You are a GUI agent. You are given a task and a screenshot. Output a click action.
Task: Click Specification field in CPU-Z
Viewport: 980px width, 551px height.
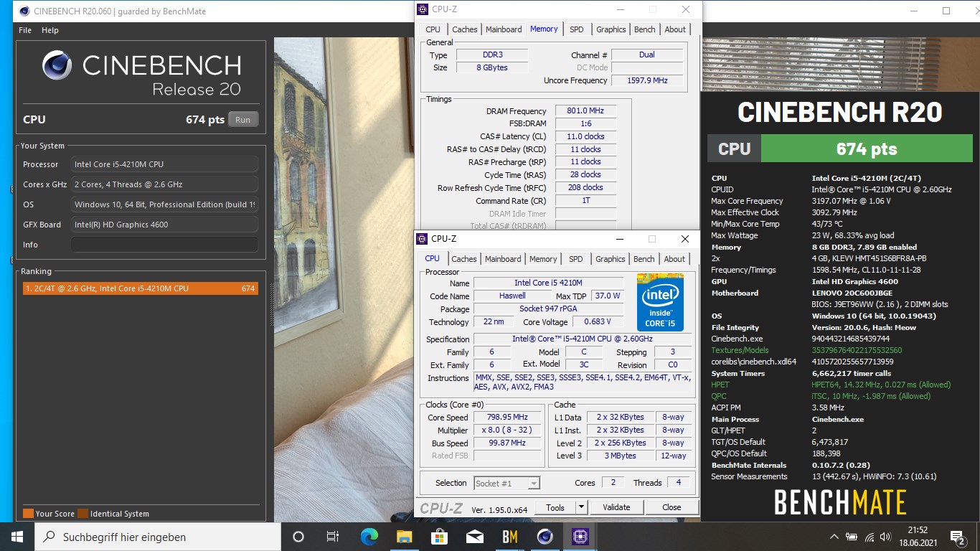(x=582, y=339)
